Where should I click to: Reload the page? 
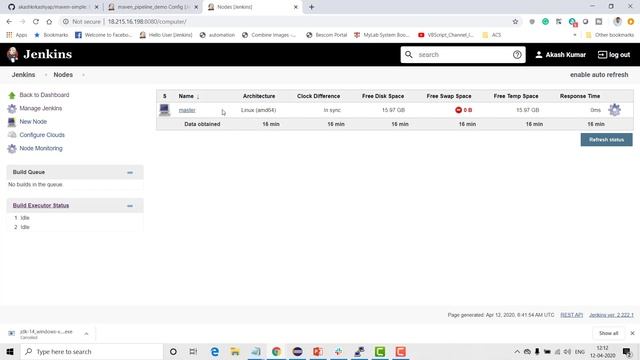click(x=36, y=22)
